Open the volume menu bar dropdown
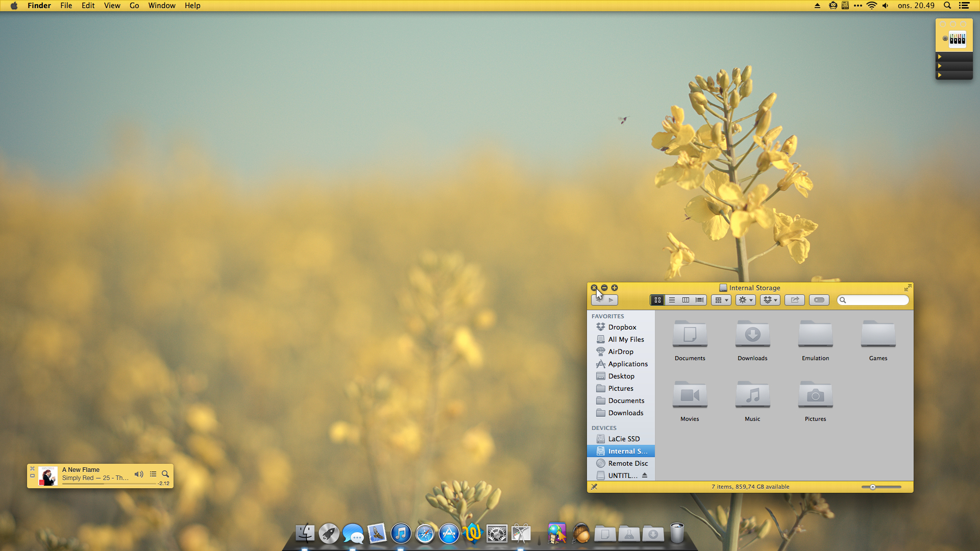This screenshot has width=980, height=551. coord(886,6)
